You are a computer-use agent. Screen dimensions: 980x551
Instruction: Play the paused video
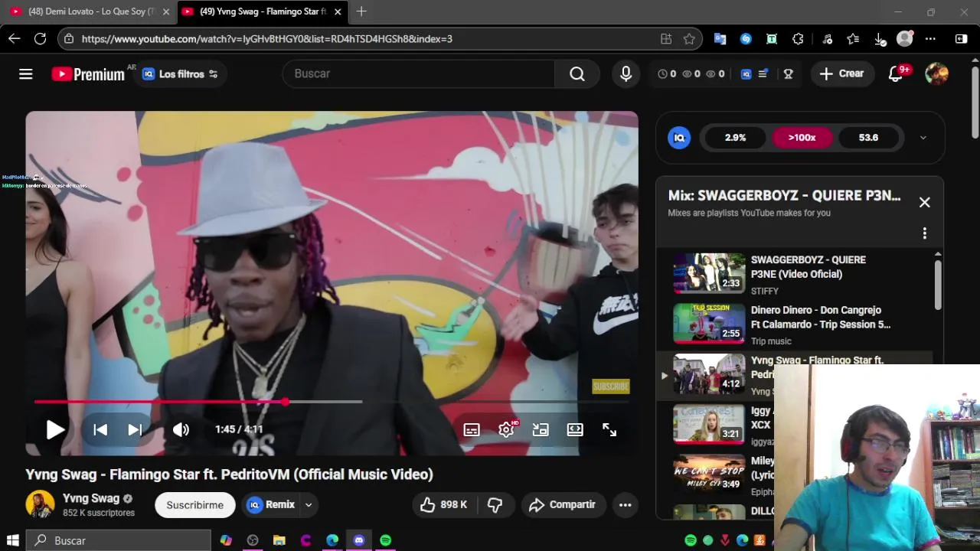[55, 429]
